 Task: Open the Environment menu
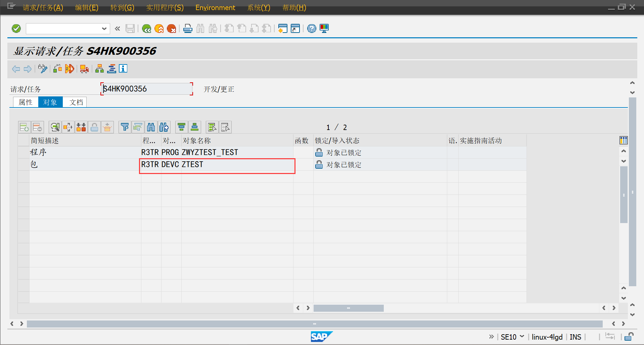pyautogui.click(x=215, y=7)
